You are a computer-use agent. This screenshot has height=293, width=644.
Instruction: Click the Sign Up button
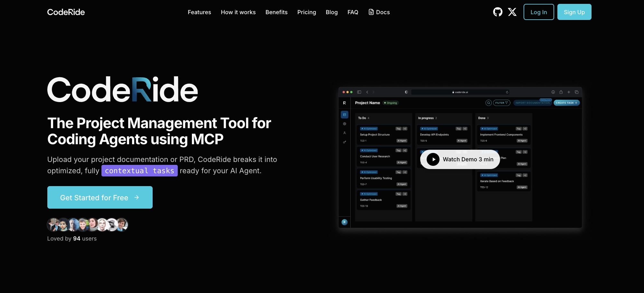point(574,12)
